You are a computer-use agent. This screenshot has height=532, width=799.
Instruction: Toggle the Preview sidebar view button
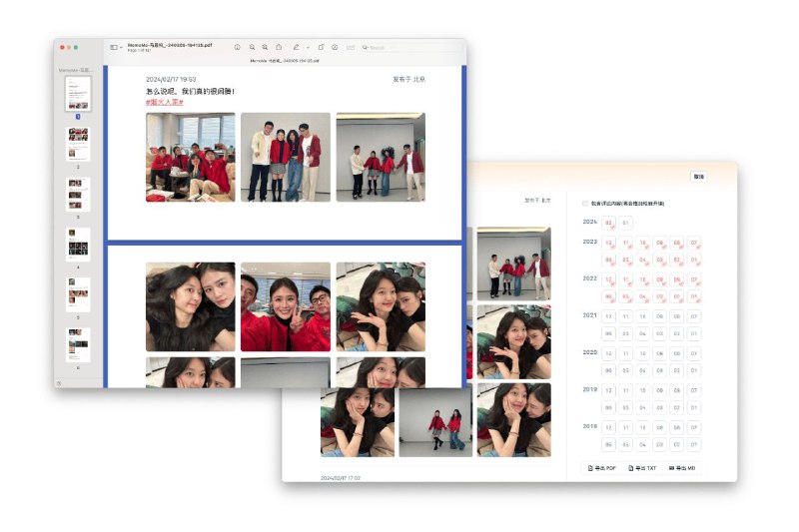(114, 47)
